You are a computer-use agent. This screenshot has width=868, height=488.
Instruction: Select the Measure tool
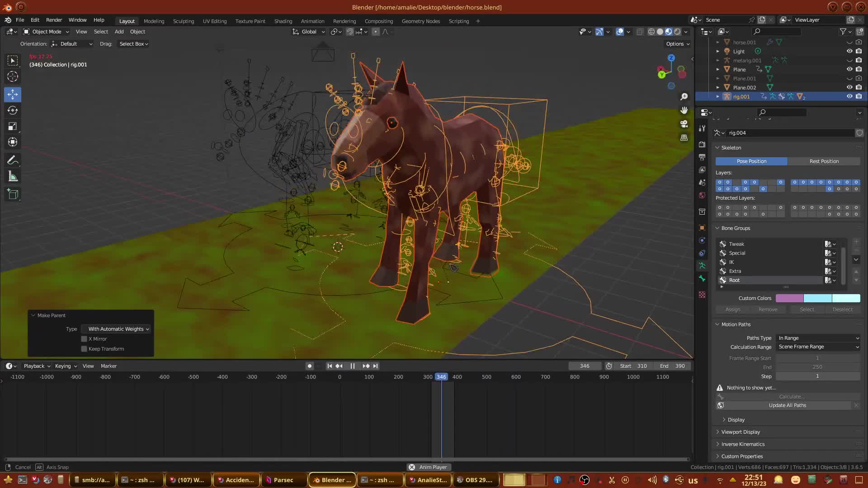13,177
